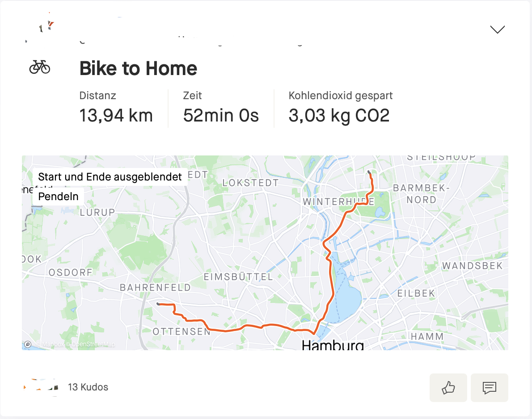Expand the activity options chevron
The width and height of the screenshot is (532, 419).
point(497,29)
